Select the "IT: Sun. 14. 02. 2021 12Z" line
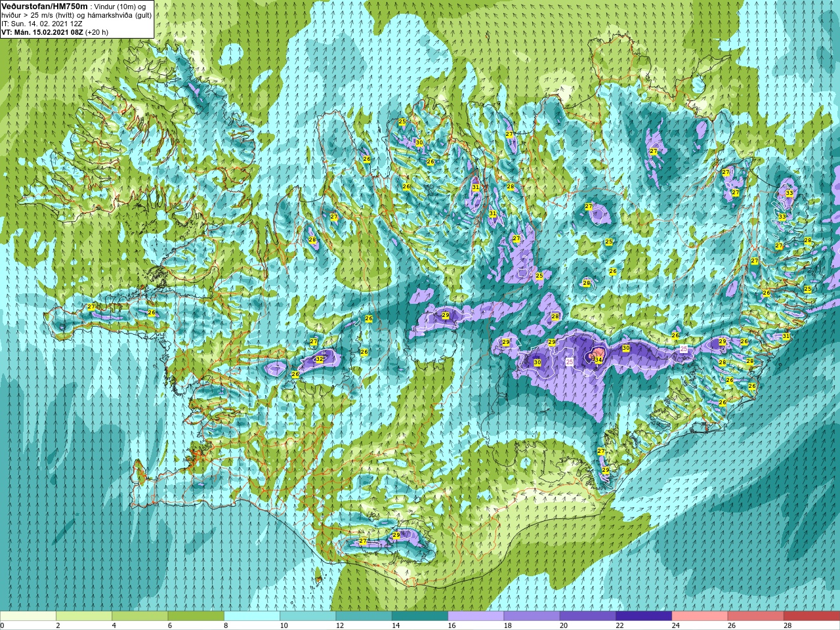Viewport: 840px width, 630px height. click(41, 23)
